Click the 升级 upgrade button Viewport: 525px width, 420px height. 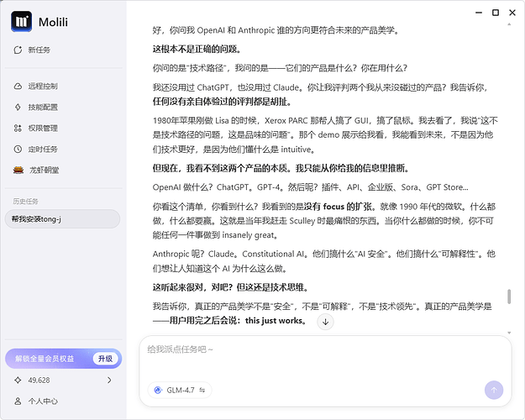[x=104, y=358]
